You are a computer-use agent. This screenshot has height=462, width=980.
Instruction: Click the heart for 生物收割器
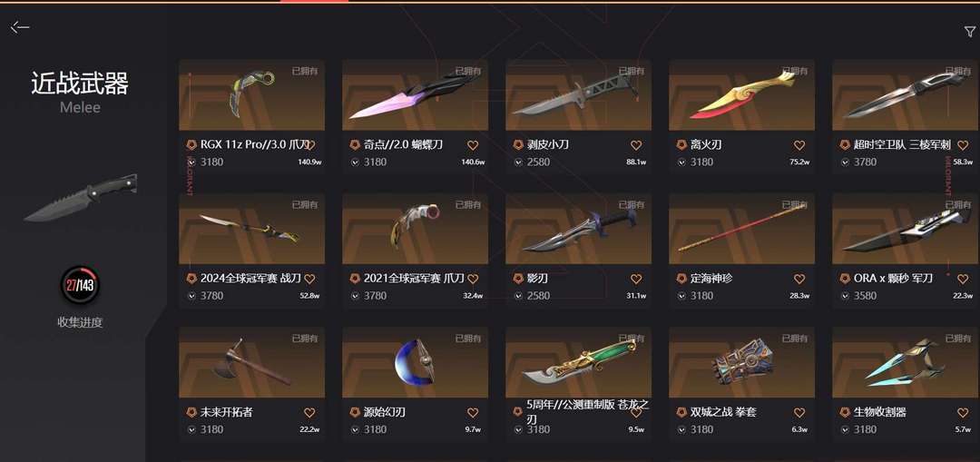click(x=963, y=413)
